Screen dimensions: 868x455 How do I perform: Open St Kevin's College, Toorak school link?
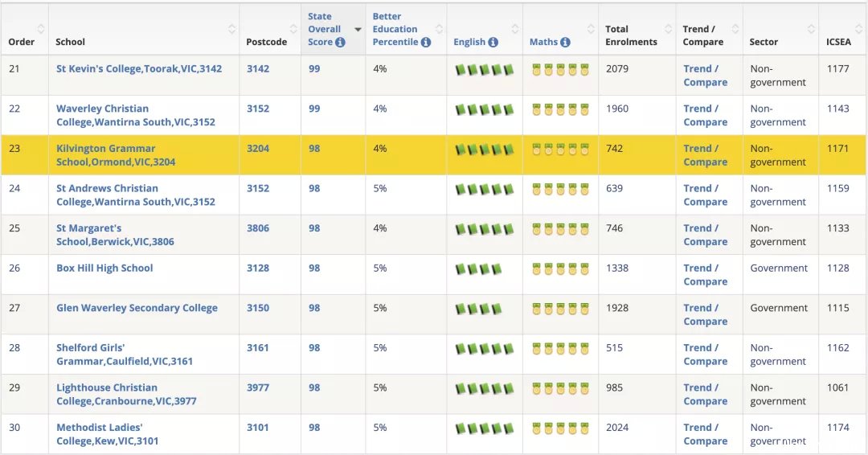click(x=139, y=68)
